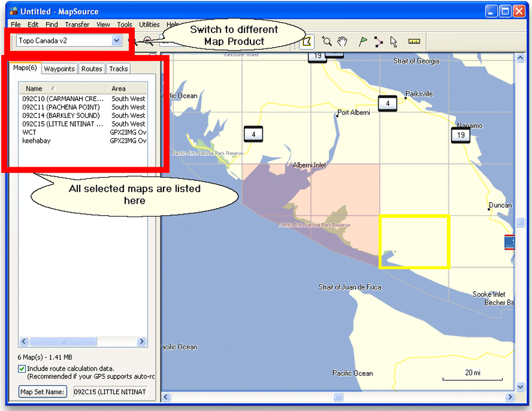
Task: Click the Map Set Name button
Action: pyautogui.click(x=42, y=392)
